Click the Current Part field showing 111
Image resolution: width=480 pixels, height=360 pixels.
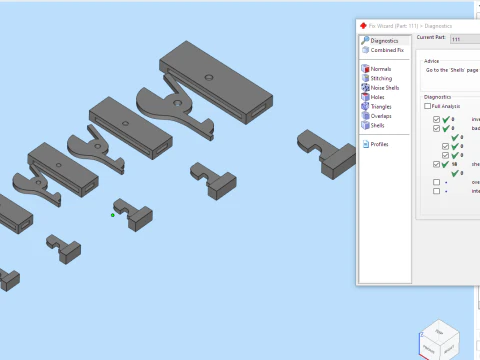465,39
